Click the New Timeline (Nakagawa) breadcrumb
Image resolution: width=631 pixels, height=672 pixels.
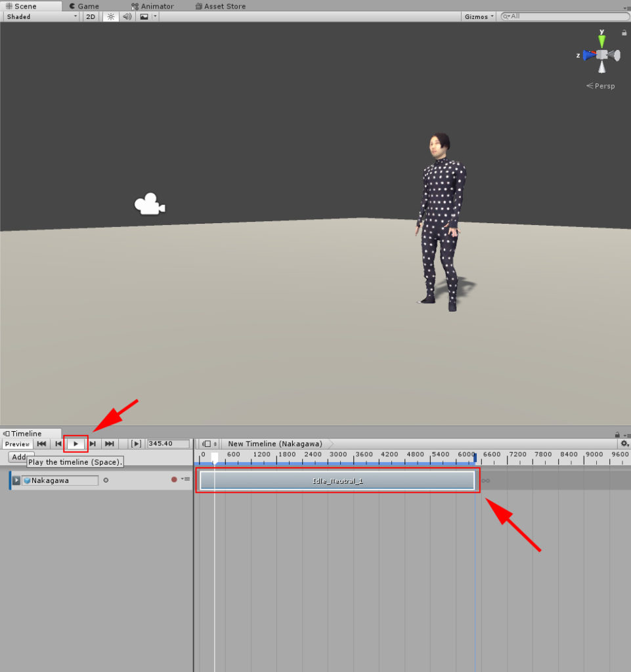point(274,444)
